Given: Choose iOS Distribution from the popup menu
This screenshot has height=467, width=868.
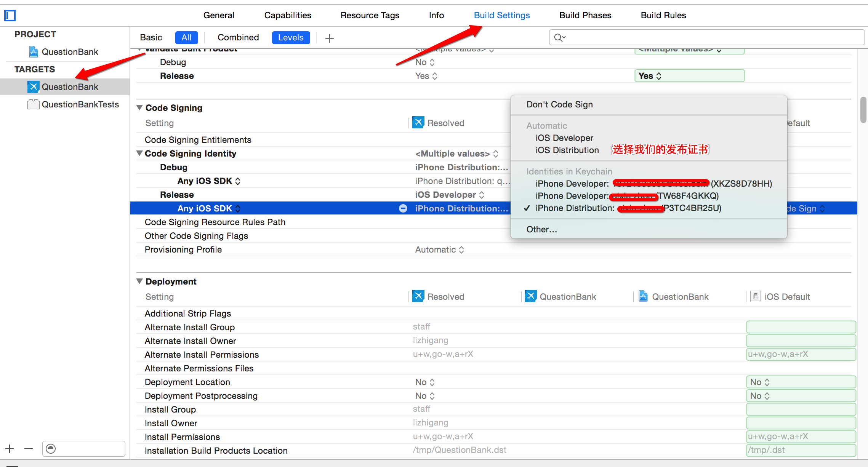Looking at the screenshot, I should point(567,150).
